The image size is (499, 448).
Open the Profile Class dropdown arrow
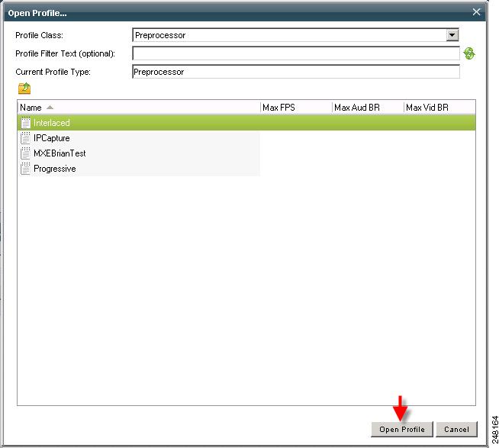click(452, 35)
